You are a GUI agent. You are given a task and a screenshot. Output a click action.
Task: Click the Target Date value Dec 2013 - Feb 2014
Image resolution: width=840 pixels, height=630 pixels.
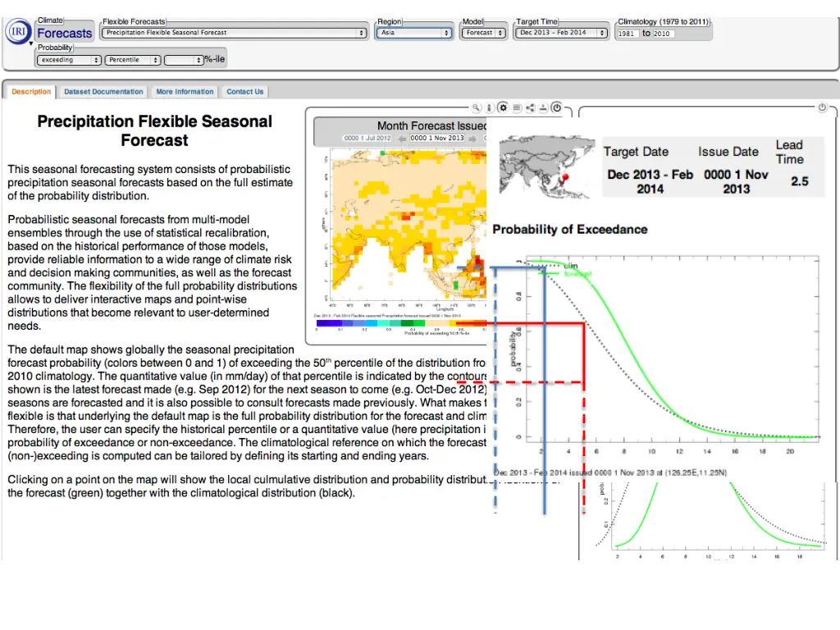tap(650, 181)
